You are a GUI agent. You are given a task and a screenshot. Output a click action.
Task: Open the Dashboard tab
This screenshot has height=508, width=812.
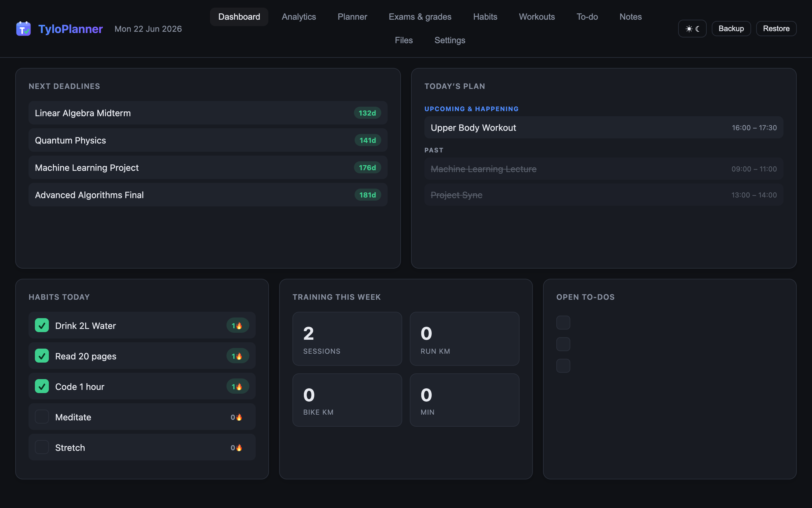point(239,17)
